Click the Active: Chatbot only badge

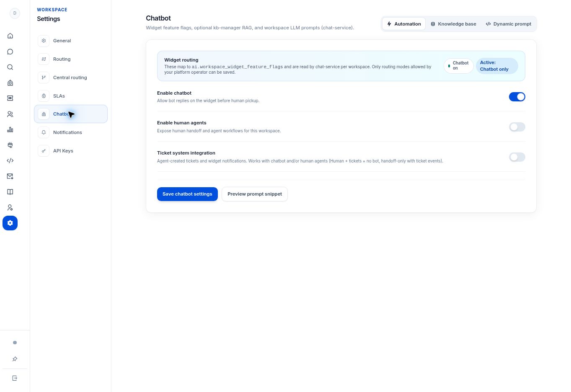pos(497,66)
